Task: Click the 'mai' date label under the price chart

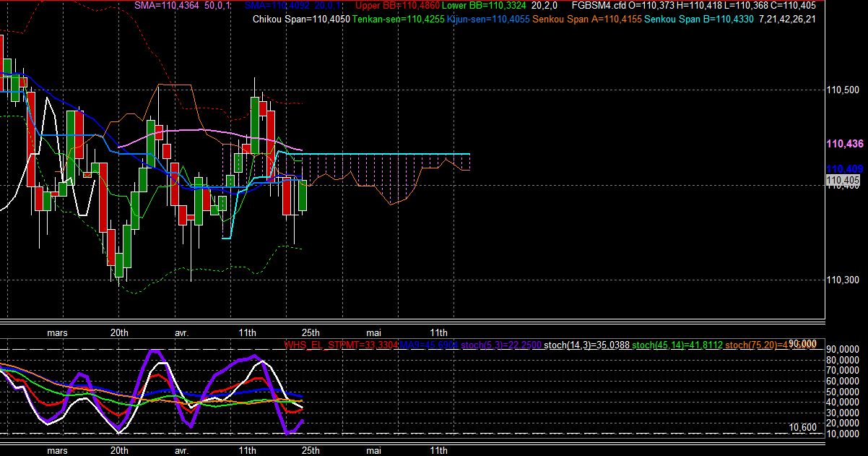Action: 373,332
